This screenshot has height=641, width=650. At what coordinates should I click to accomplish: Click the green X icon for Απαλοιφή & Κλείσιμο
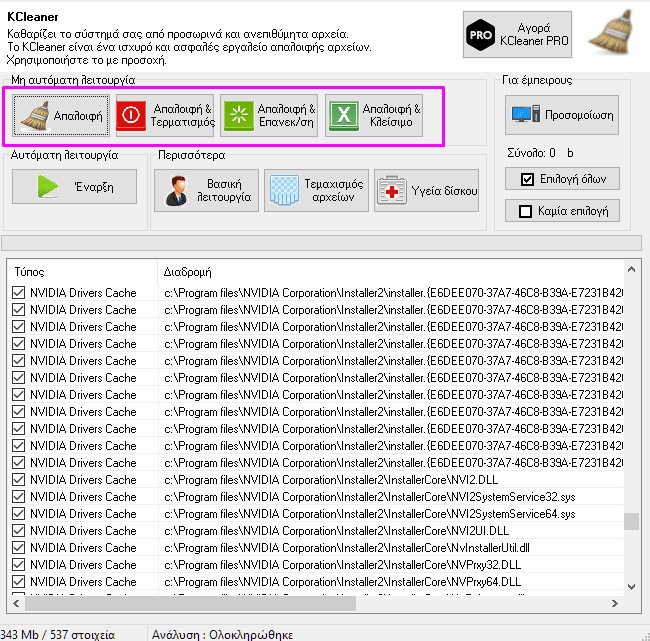[x=344, y=115]
